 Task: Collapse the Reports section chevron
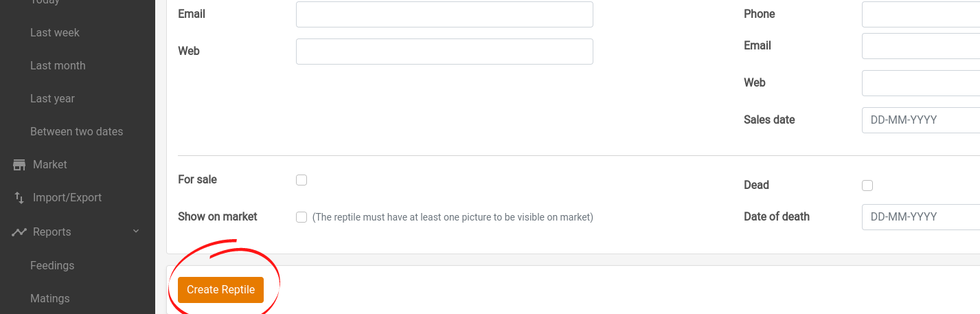(x=136, y=232)
